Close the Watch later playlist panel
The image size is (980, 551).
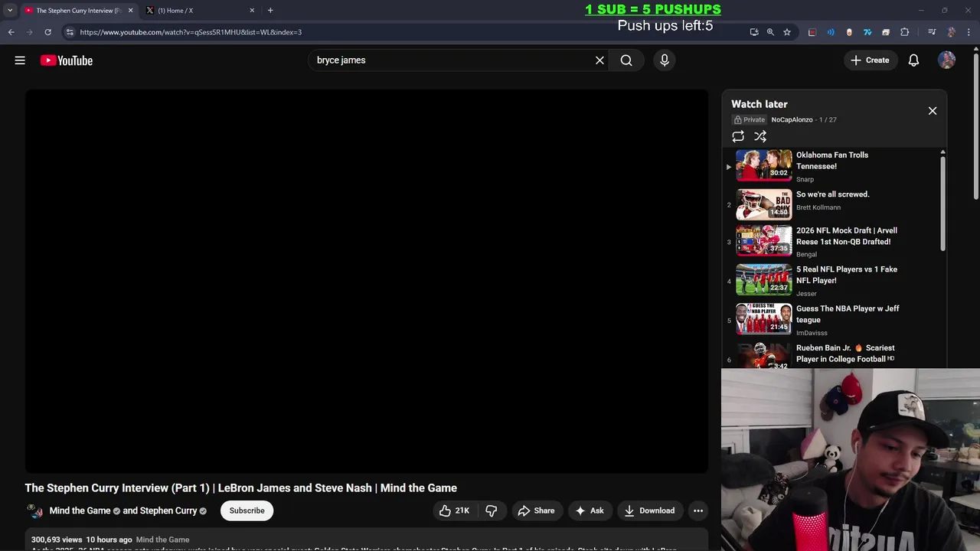(933, 111)
